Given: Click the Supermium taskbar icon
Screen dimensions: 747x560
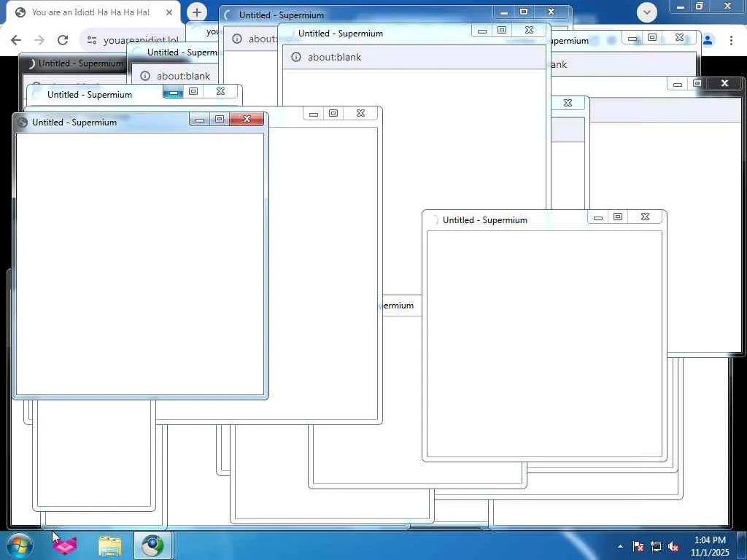Looking at the screenshot, I should [x=152, y=545].
